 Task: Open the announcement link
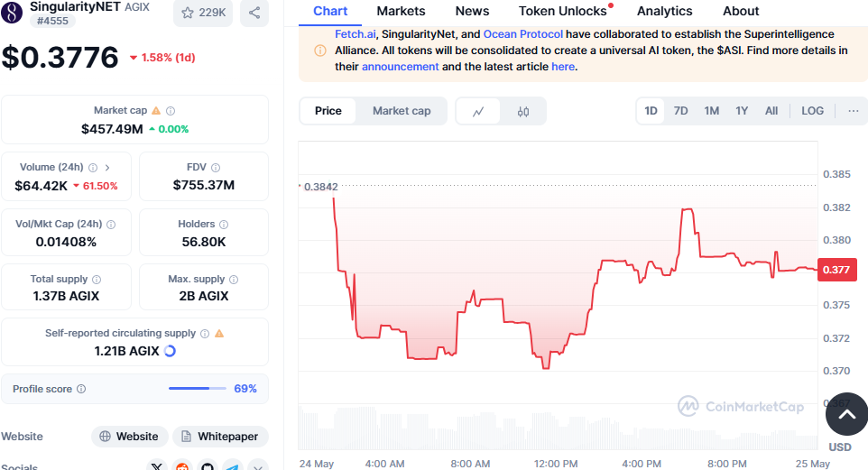[401, 67]
